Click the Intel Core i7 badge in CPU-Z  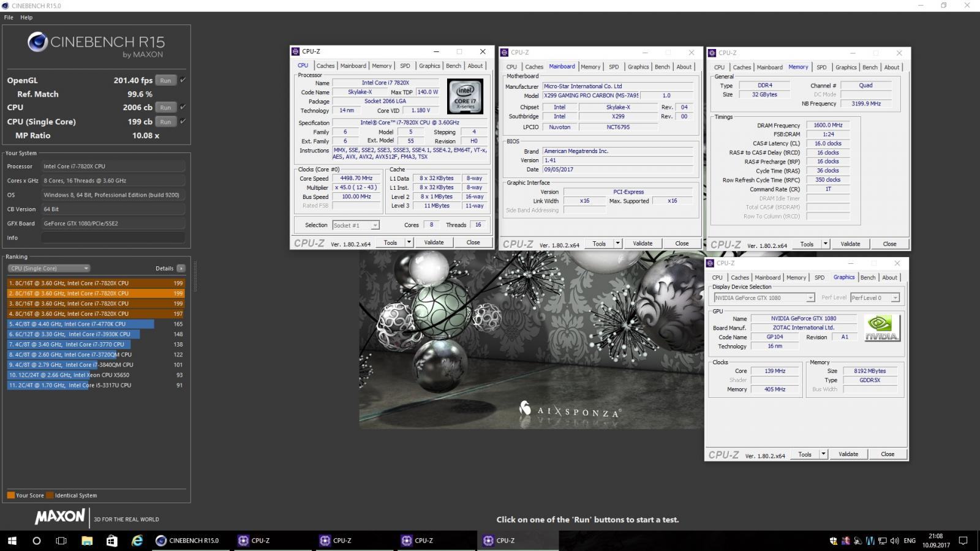(465, 96)
